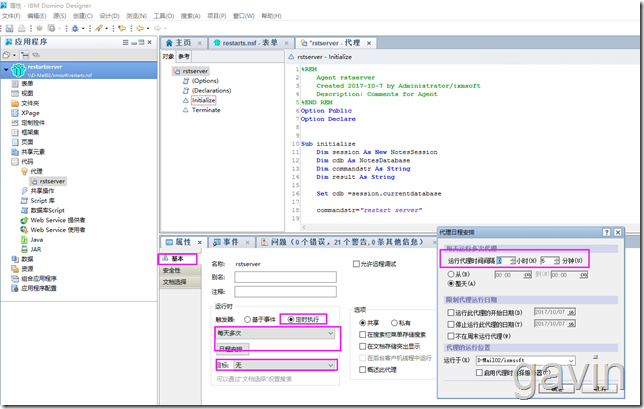644x409 pixels.
Task: Open 运行于 server dropdown
Action: coord(525,360)
